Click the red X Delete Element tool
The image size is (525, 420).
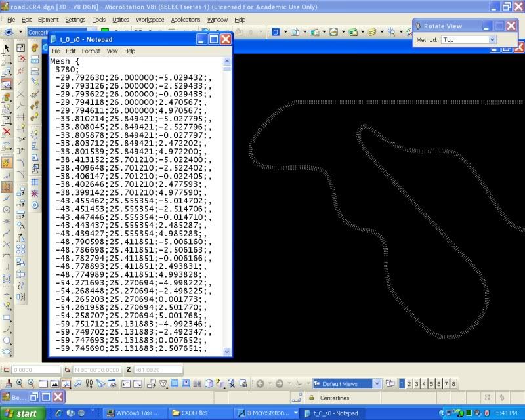coord(7,131)
